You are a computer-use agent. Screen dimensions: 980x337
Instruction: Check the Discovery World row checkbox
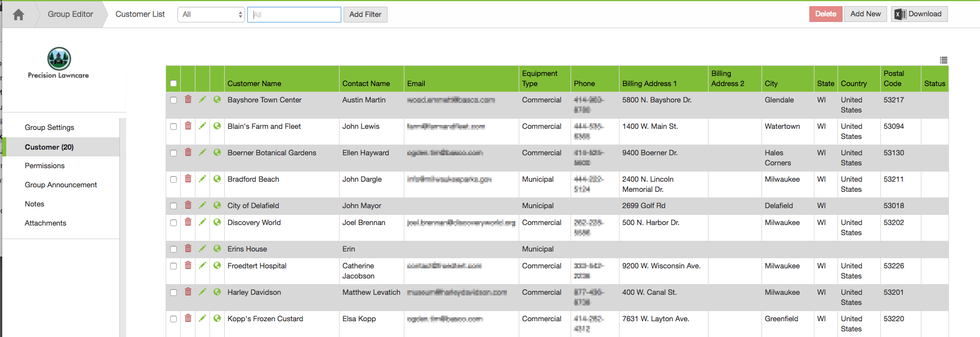click(x=173, y=223)
